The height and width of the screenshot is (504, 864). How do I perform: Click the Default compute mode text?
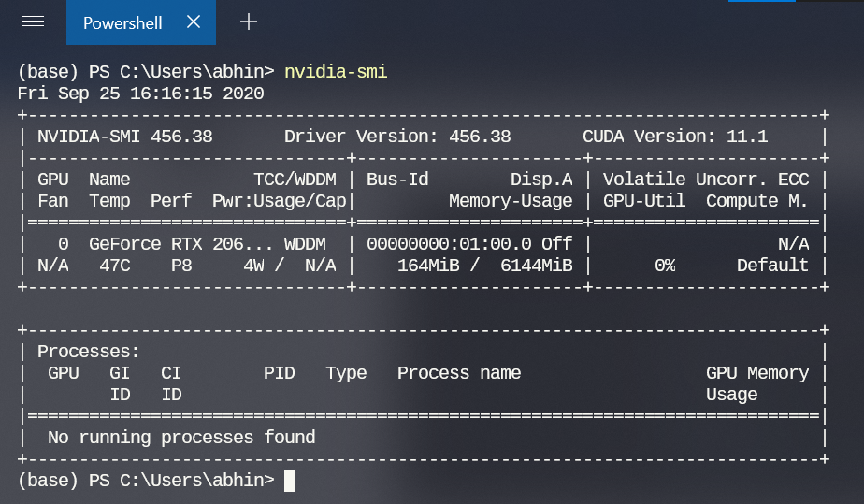point(772,266)
